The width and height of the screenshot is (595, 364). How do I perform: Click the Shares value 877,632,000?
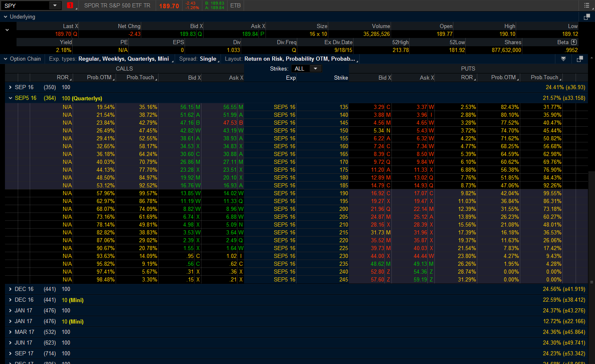point(506,50)
